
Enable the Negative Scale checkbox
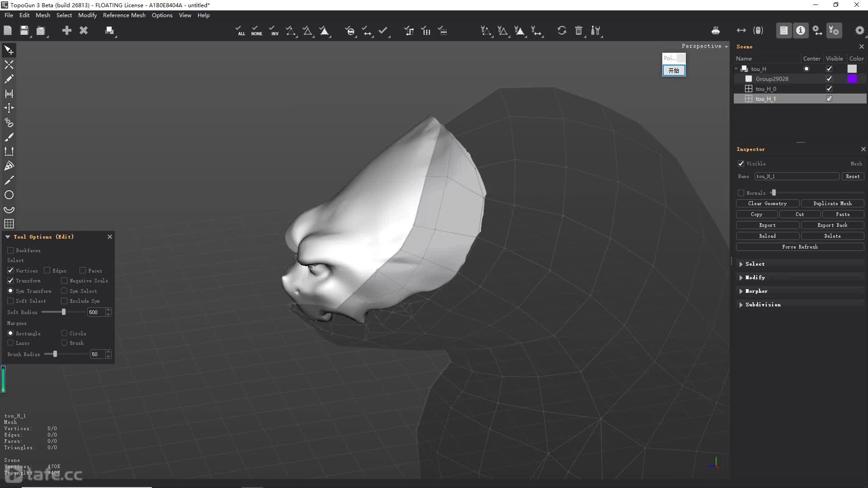(x=64, y=281)
